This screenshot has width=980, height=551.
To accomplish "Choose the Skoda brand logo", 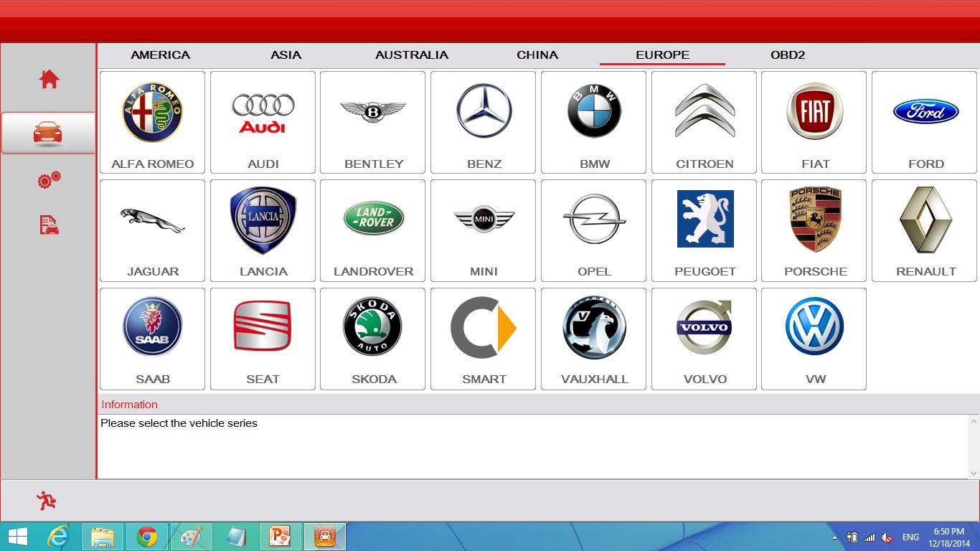I will click(x=373, y=326).
